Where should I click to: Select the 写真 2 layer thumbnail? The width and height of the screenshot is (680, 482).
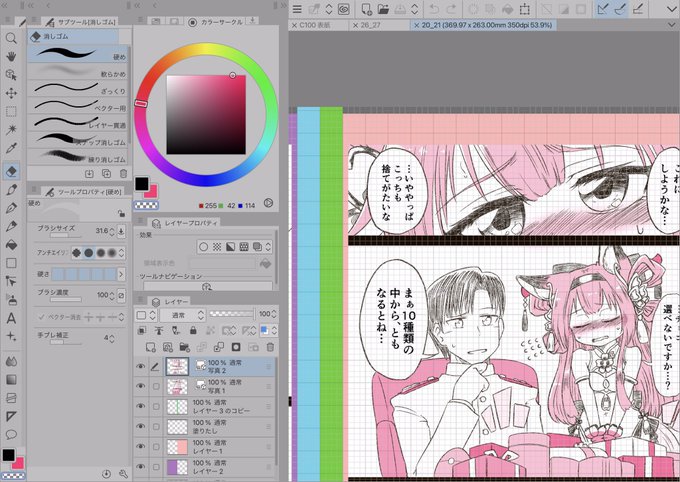pos(177,367)
